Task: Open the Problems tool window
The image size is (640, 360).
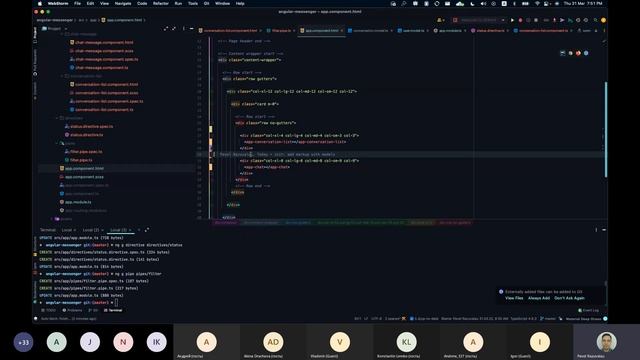Action: coord(72,310)
